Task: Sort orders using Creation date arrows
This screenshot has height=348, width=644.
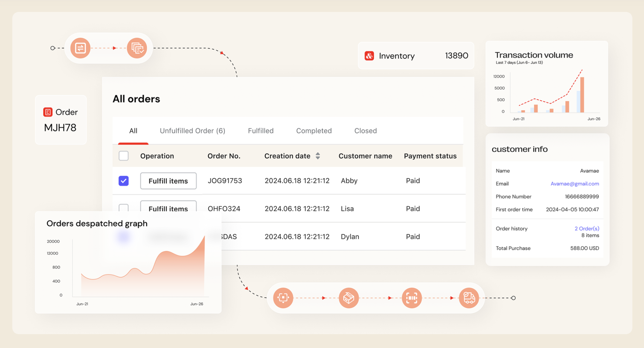Action: coord(318,156)
